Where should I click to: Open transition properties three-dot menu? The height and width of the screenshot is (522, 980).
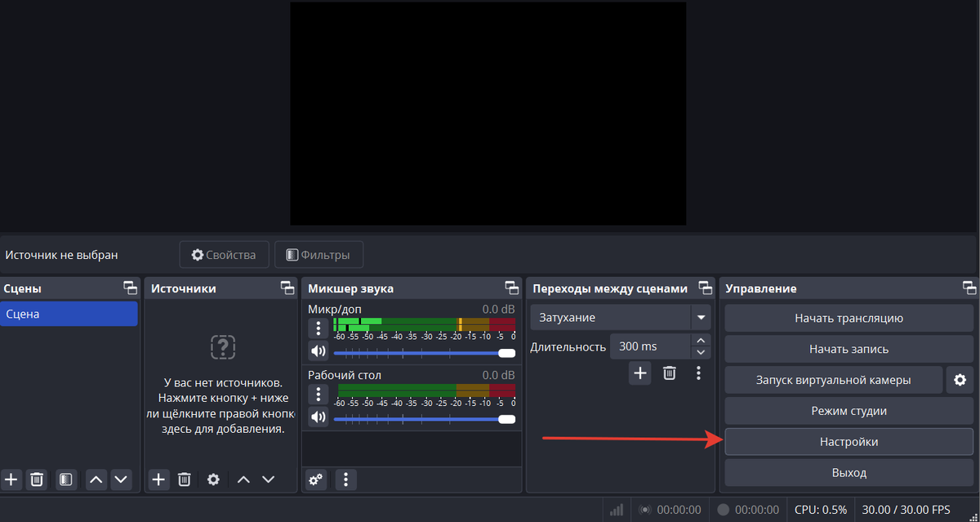click(x=698, y=373)
